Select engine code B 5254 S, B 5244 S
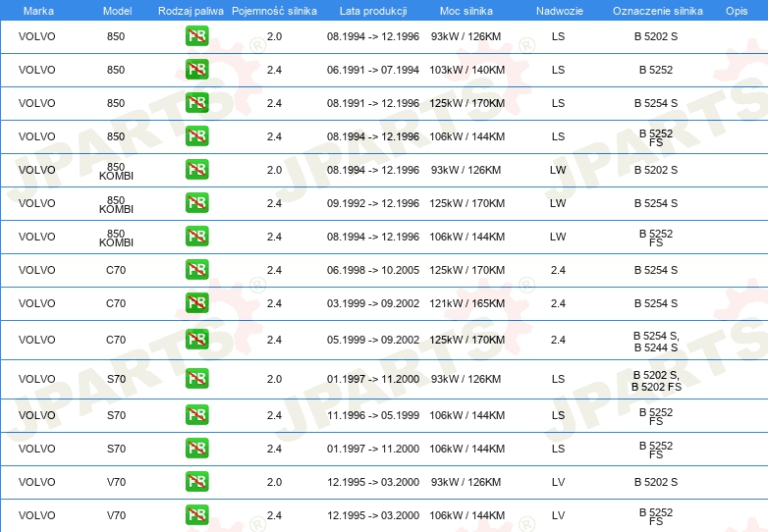This screenshot has height=532, width=768. pos(656,342)
